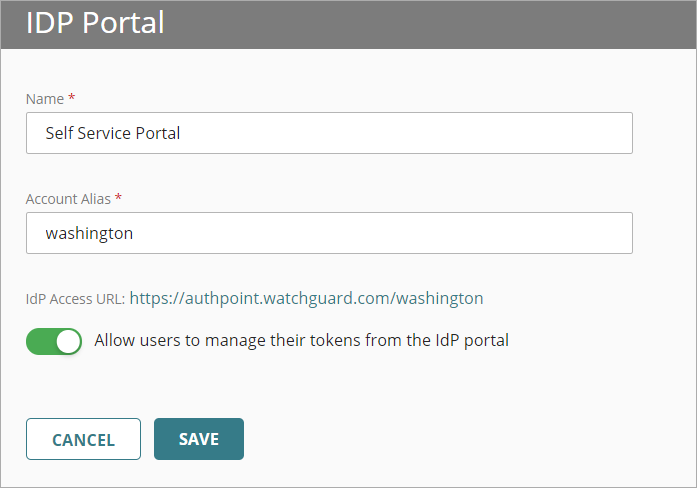The image size is (697, 488).
Task: Click the red asterisk beside Account Alias
Action: (119, 199)
